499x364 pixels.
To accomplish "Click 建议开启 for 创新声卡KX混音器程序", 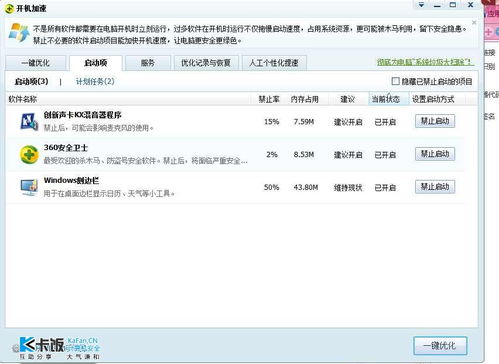I will (x=348, y=122).
